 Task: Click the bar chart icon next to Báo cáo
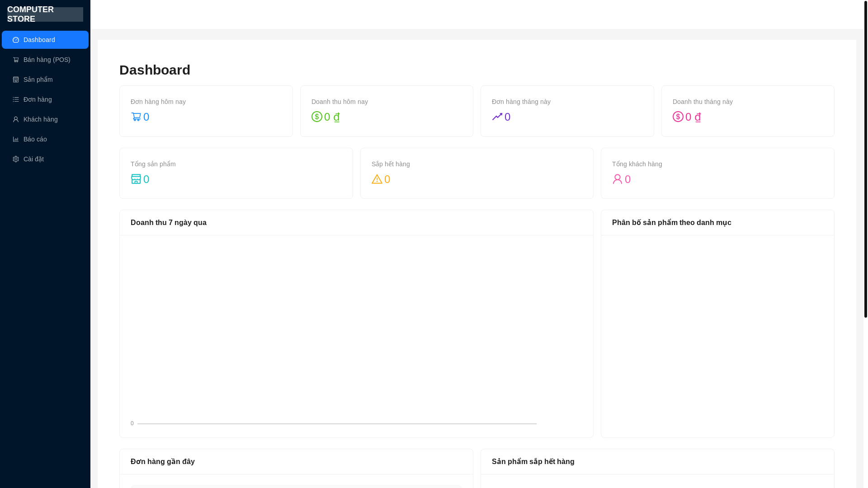(x=16, y=139)
